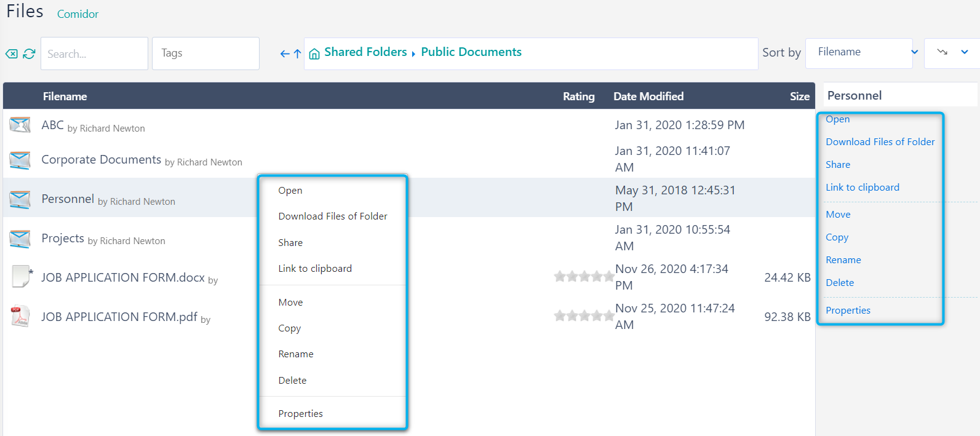The image size is (980, 436).
Task: Click the Personnel folder icon
Action: pos(20,199)
